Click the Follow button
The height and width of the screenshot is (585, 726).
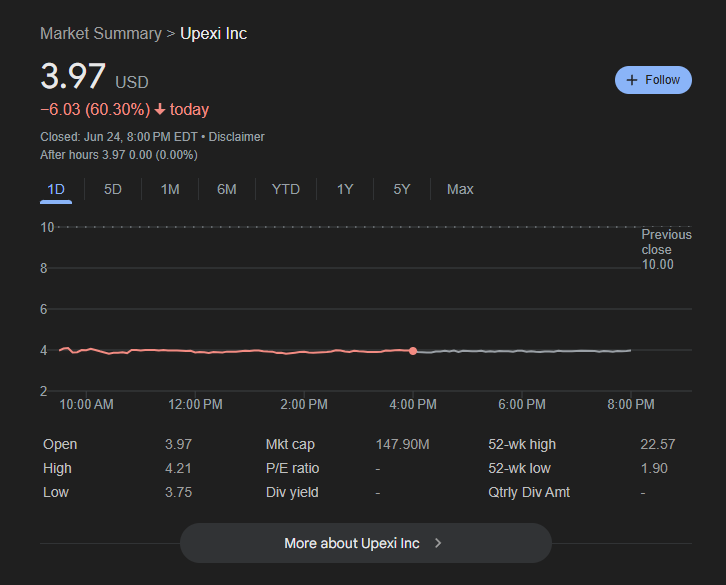(x=653, y=80)
